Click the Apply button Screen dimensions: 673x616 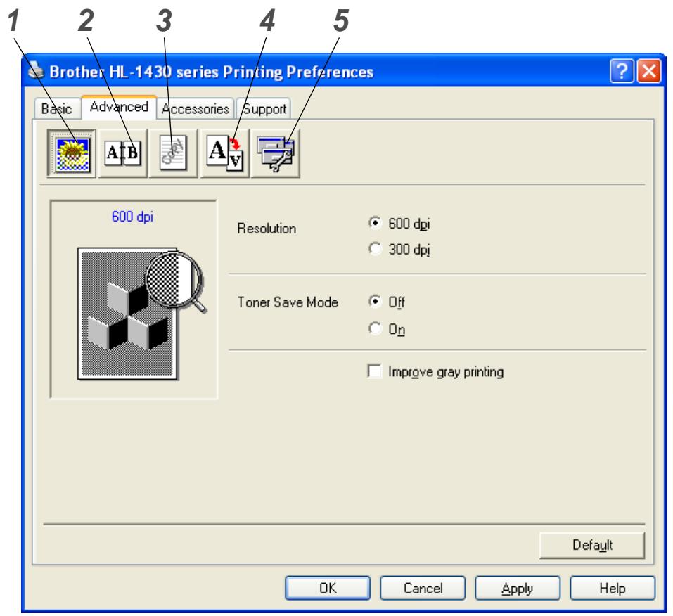[x=517, y=588]
